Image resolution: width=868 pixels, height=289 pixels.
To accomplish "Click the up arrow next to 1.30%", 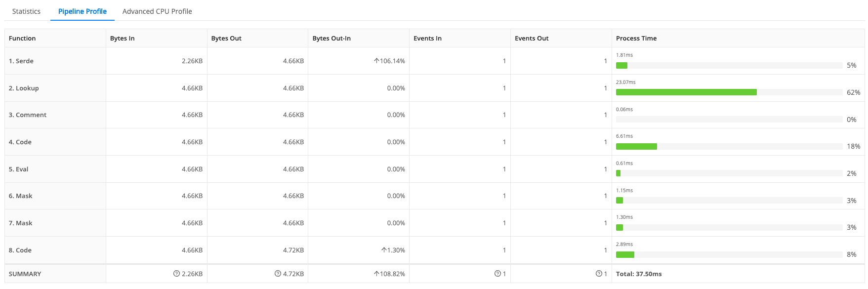I will [384, 250].
